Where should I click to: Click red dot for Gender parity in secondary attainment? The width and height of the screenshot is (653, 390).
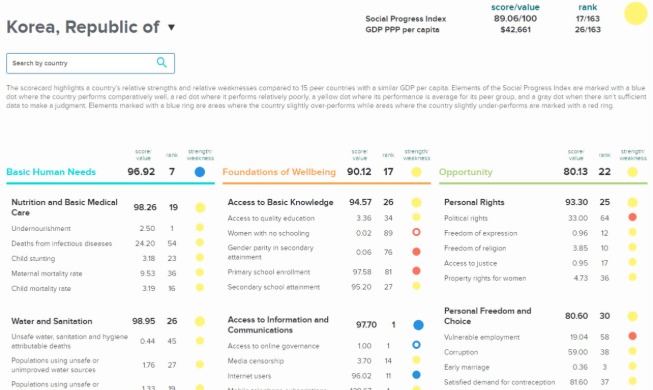[x=416, y=252]
